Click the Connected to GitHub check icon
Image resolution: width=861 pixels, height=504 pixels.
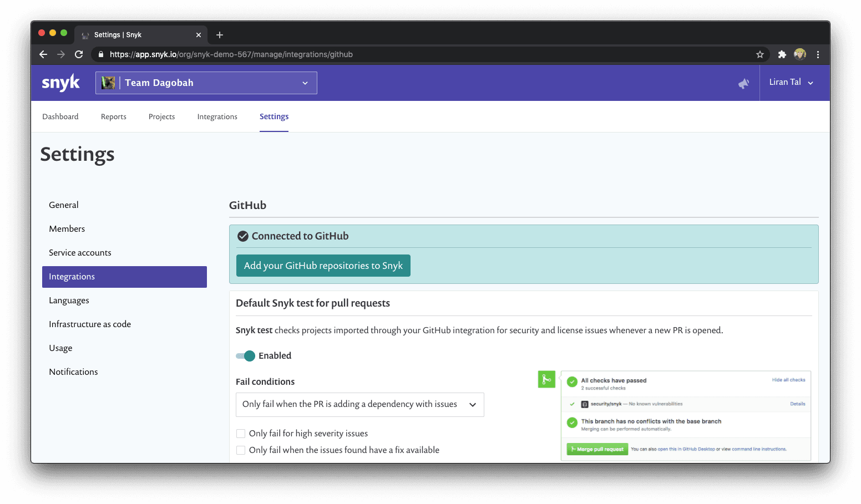(242, 236)
